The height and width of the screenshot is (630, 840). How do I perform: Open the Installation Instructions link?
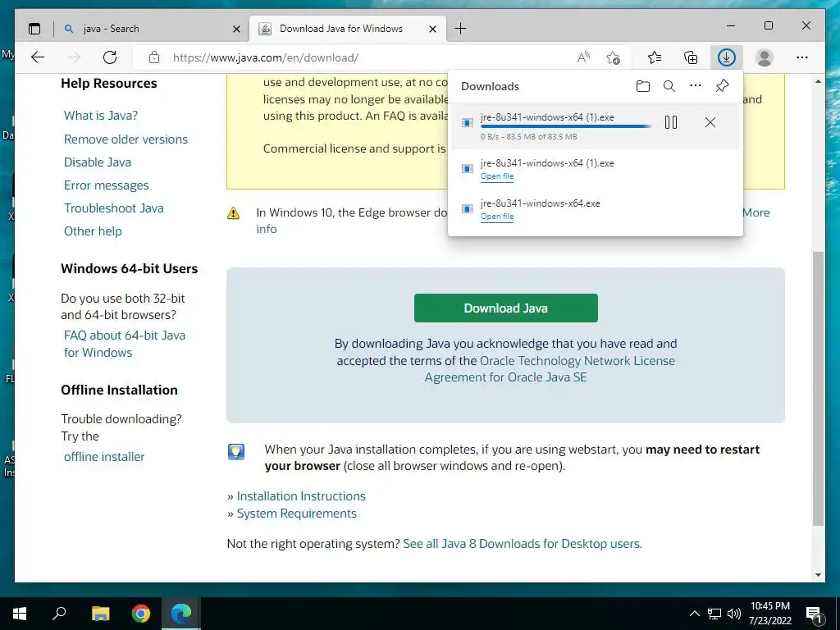tap(301, 496)
